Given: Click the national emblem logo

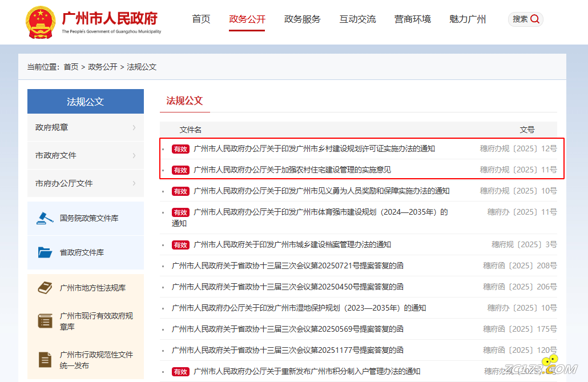Looking at the screenshot, I should (41, 22).
